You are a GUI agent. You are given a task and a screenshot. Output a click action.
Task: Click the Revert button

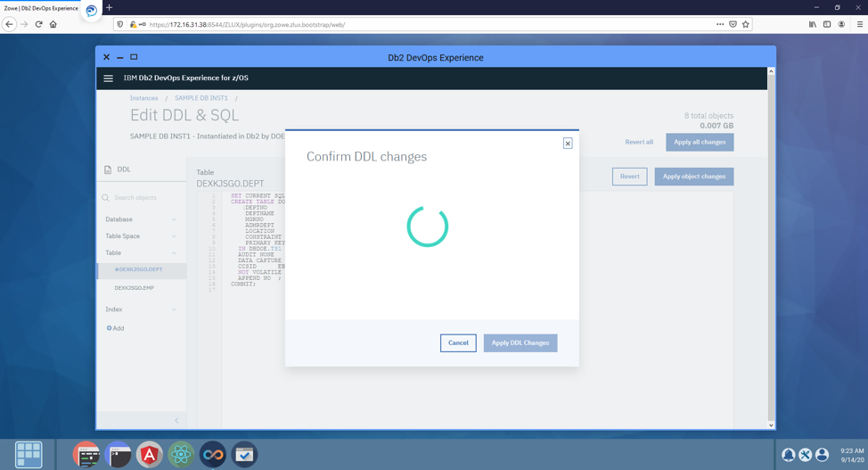629,177
